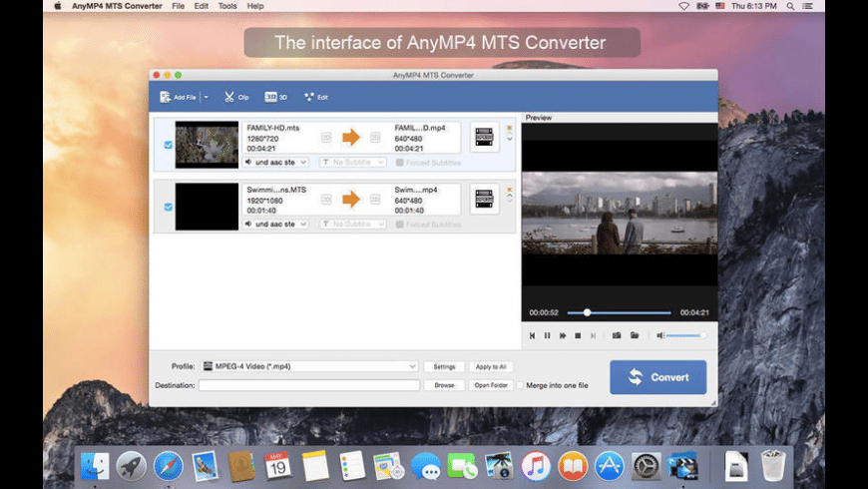Click the source 2D icon of Swimmi...ns.MTS
868x489 pixels.
[x=326, y=200]
